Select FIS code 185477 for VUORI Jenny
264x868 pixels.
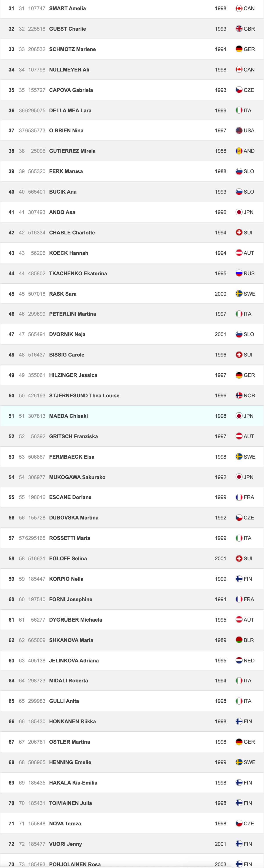[37, 844]
